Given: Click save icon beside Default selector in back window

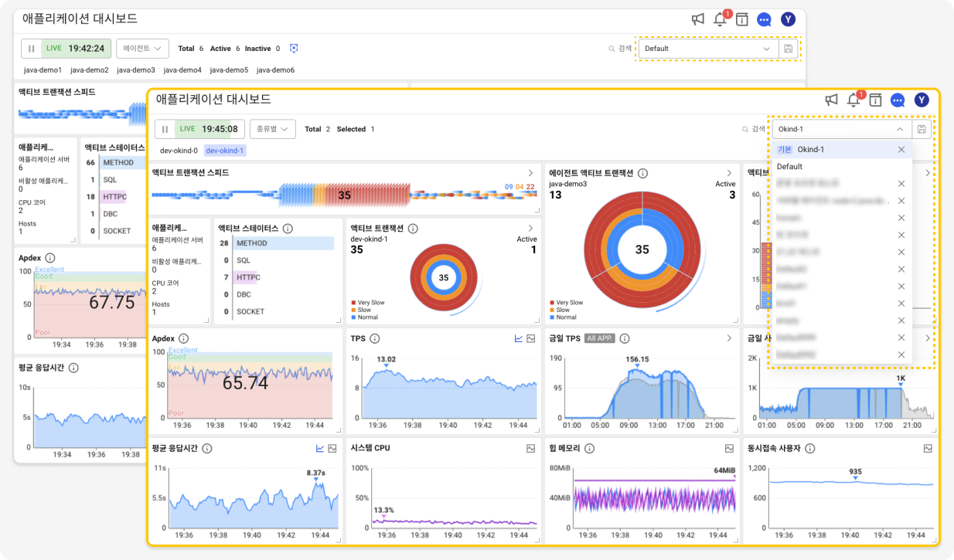Looking at the screenshot, I should pyautogui.click(x=788, y=49).
